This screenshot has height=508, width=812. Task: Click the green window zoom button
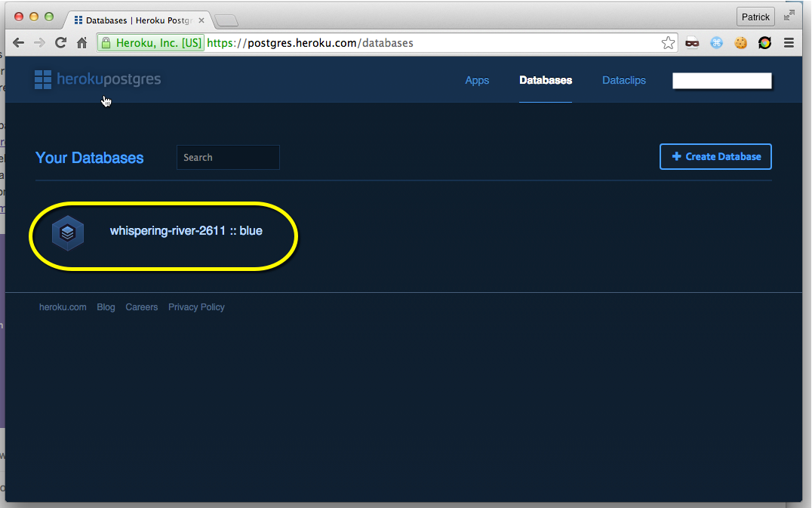[x=49, y=17]
